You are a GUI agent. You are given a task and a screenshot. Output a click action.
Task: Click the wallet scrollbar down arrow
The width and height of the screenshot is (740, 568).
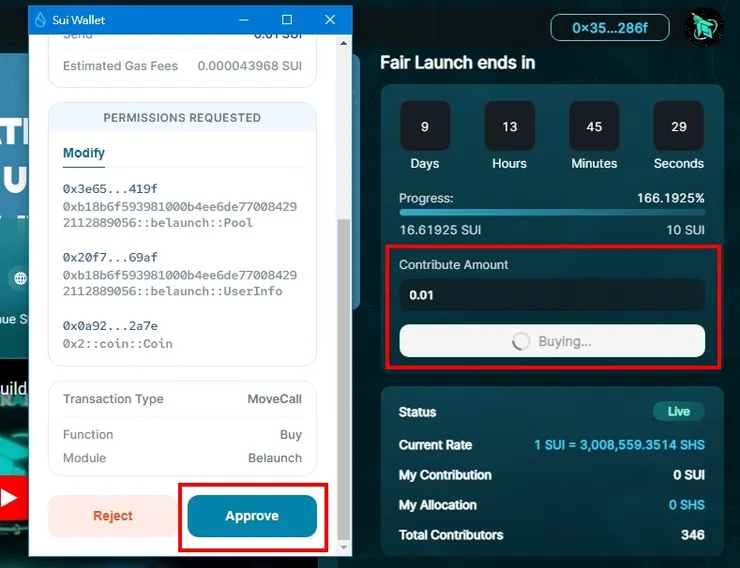[344, 547]
